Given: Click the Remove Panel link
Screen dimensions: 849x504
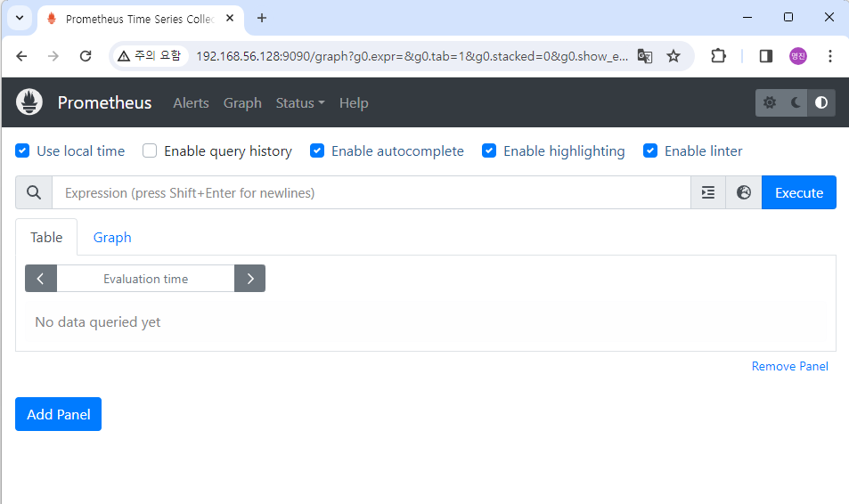Looking at the screenshot, I should pos(789,367).
